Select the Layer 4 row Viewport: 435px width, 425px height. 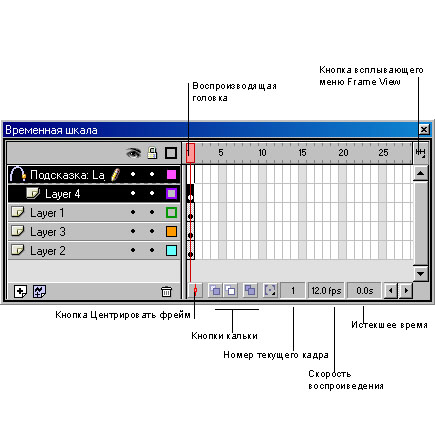pos(94,193)
